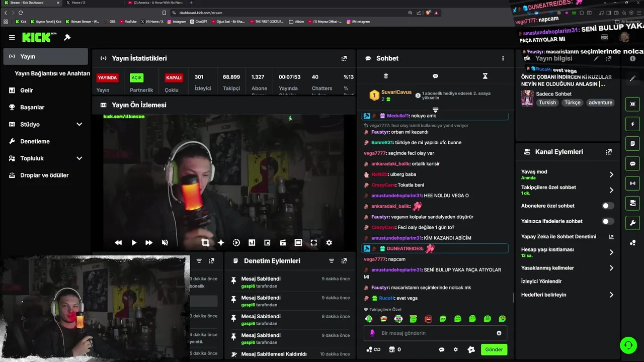The width and height of the screenshot is (644, 362).
Task: Click the speech bubble icon under Sohbet header
Action: [x=435, y=76]
